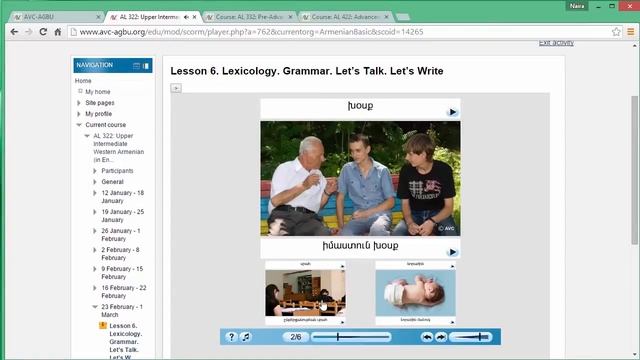Expand the 19 January - 25 January section
The width and height of the screenshot is (640, 360).
tap(95, 212)
